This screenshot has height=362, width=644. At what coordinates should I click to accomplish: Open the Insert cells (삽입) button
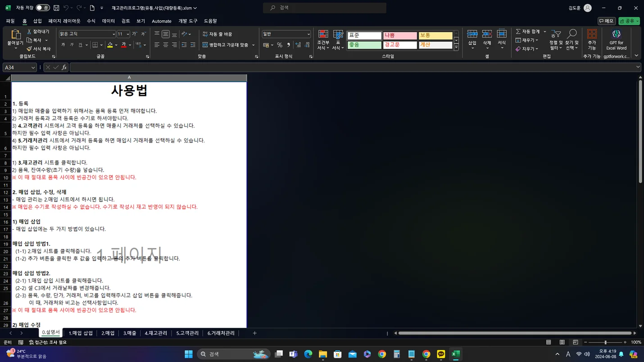[472, 40]
